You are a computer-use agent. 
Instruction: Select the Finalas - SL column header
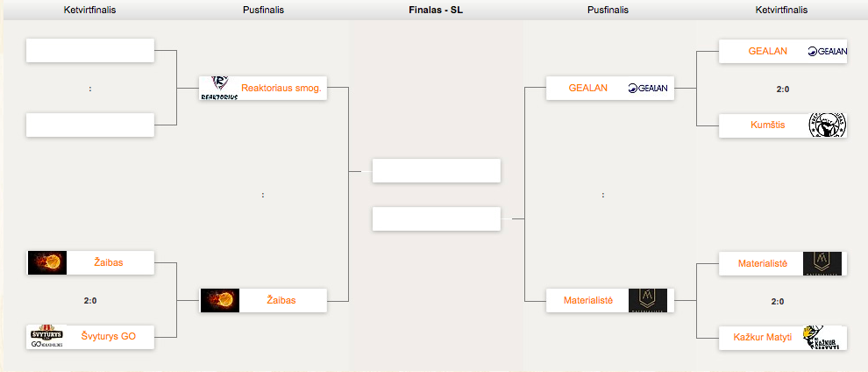436,10
